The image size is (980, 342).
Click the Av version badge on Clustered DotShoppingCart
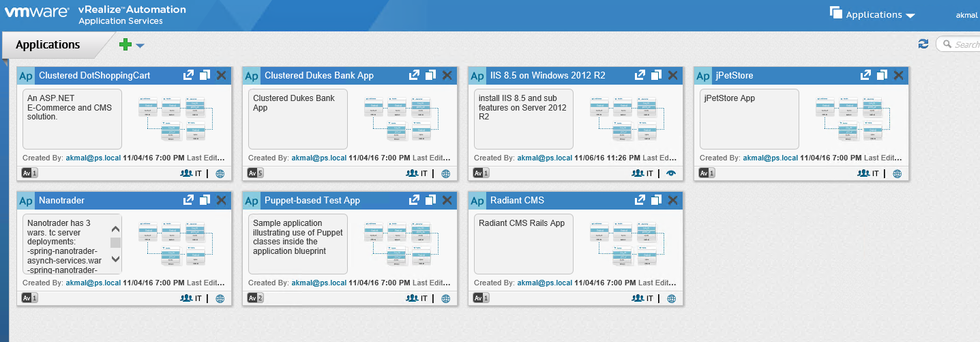tap(29, 173)
